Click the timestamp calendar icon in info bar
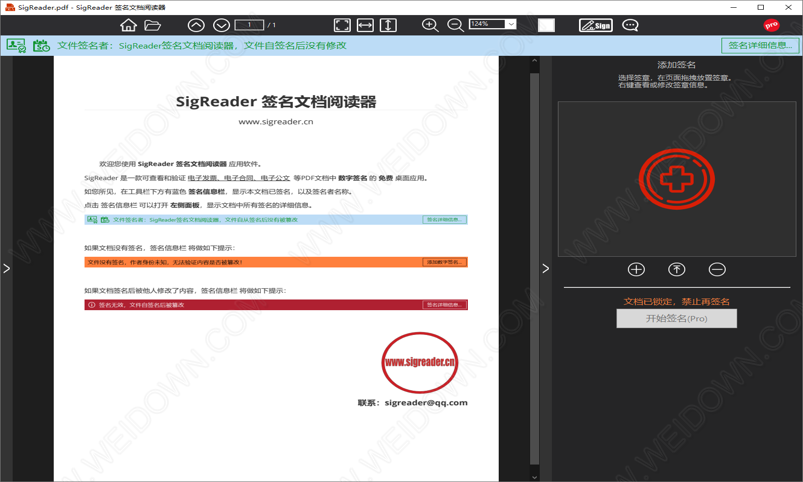 [x=41, y=46]
